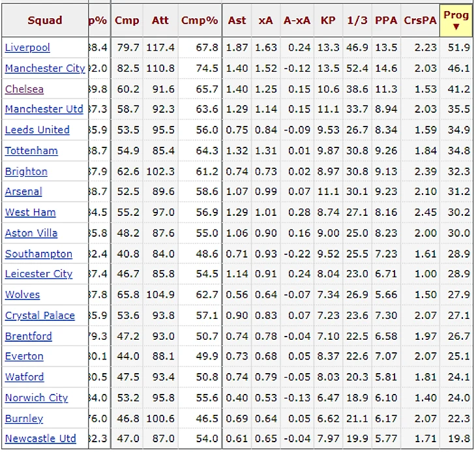Screen dimensions: 476x452
Task: Open the Burnley squad link
Action: (24, 419)
